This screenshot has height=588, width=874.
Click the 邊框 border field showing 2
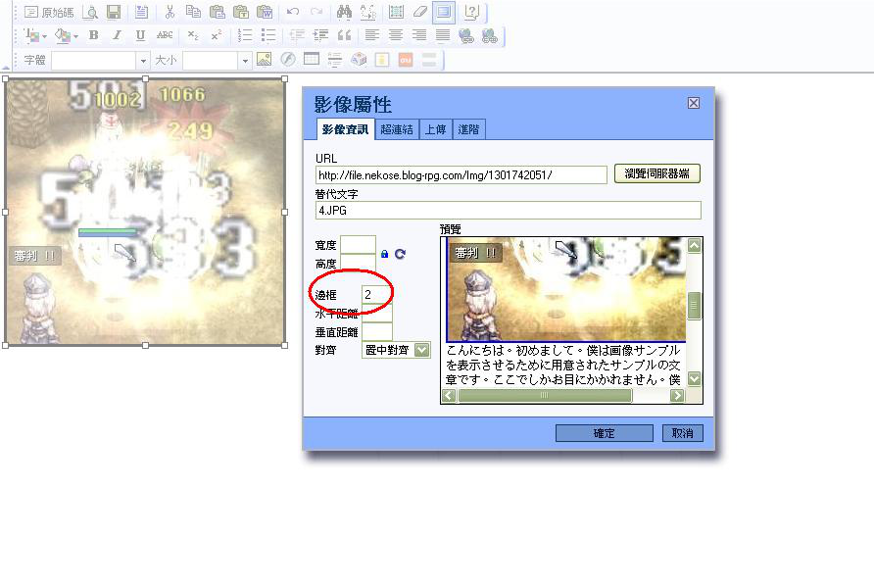(x=376, y=294)
